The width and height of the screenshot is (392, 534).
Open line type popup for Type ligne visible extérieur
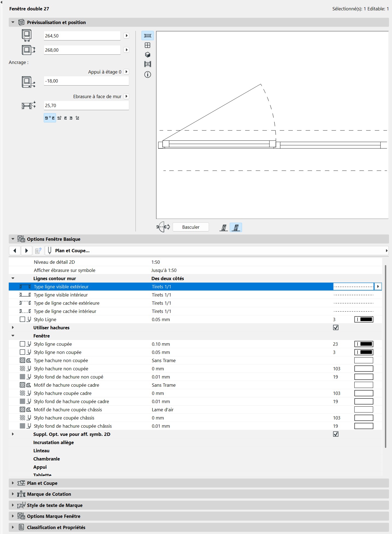coord(378,286)
